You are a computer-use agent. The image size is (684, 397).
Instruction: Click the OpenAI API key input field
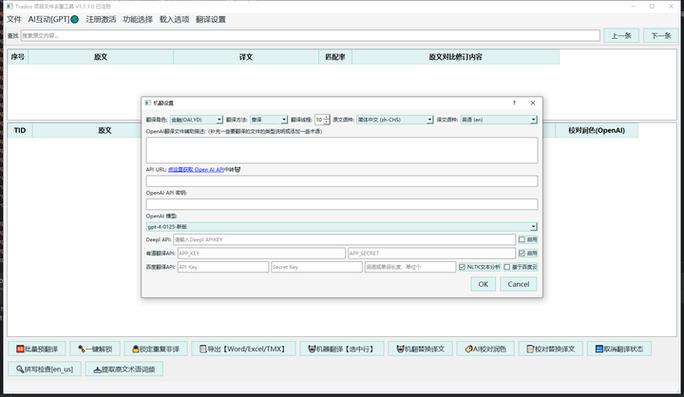[x=342, y=204]
